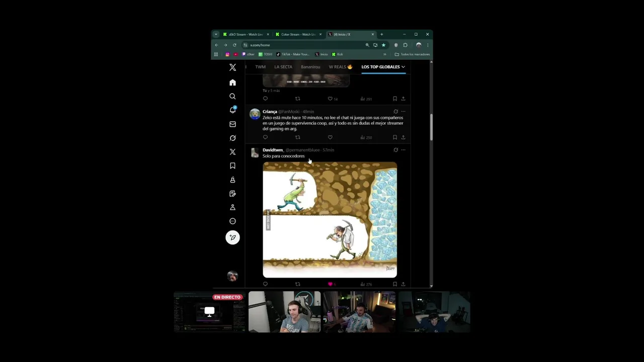Open Kick bookmark in bookmarks bar
Screen dimensions: 644x362
tap(338, 54)
